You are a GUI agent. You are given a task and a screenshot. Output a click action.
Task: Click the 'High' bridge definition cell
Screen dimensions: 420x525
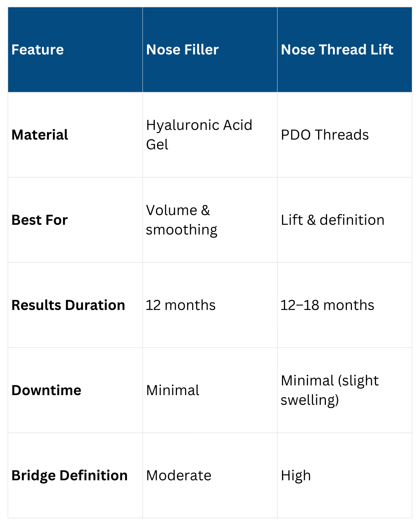(x=296, y=476)
